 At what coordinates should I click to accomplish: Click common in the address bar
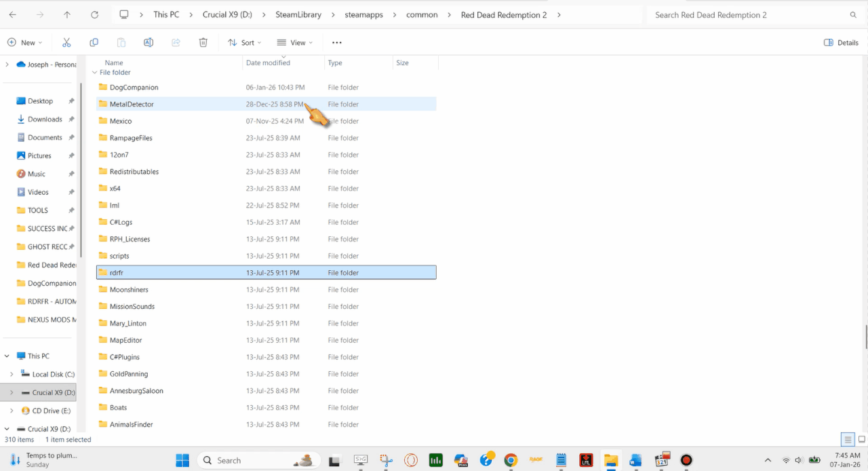point(422,14)
